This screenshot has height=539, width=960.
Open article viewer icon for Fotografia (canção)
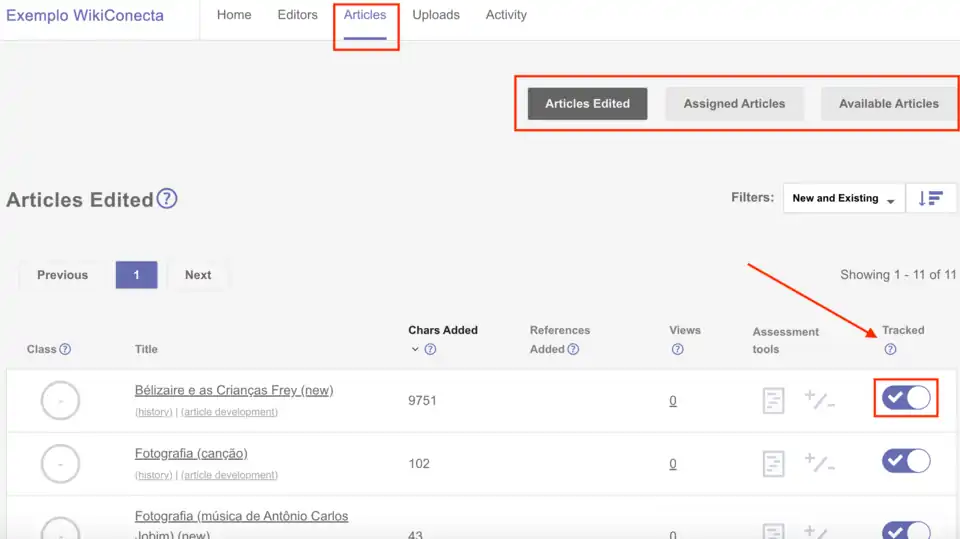click(x=773, y=463)
